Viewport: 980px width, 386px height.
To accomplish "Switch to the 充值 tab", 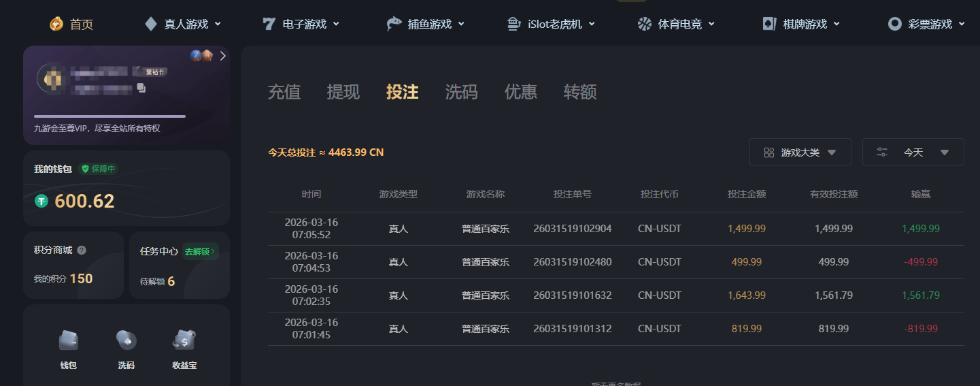I will (x=284, y=92).
